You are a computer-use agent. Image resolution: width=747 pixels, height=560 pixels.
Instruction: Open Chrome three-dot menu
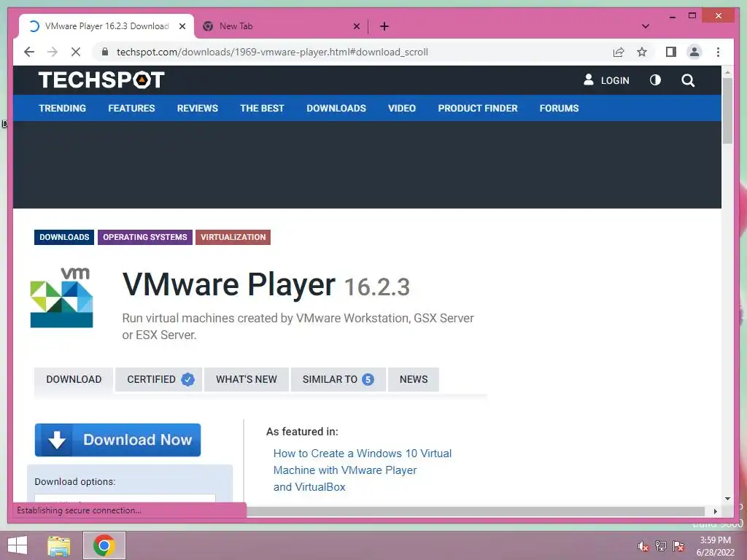click(x=718, y=52)
